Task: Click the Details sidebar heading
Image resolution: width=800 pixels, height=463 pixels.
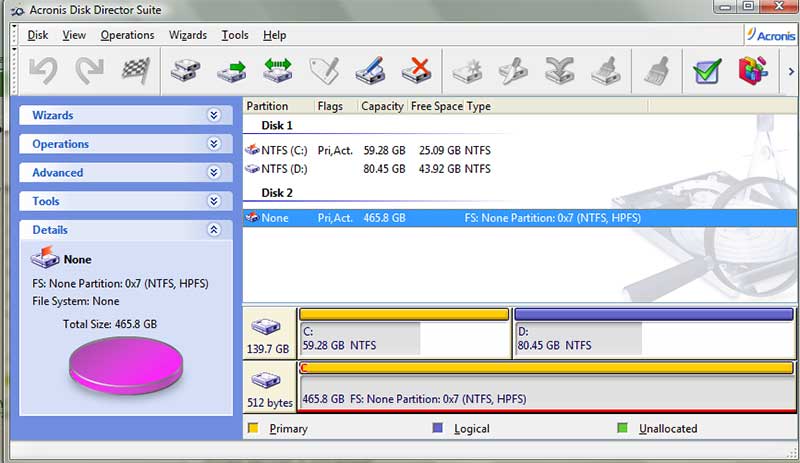Action: click(x=49, y=230)
